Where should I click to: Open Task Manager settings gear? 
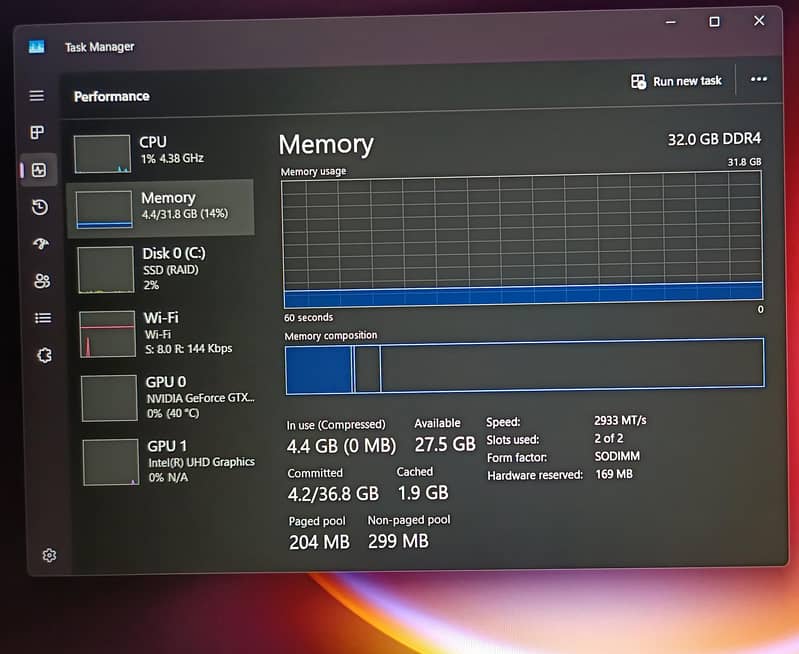(49, 555)
